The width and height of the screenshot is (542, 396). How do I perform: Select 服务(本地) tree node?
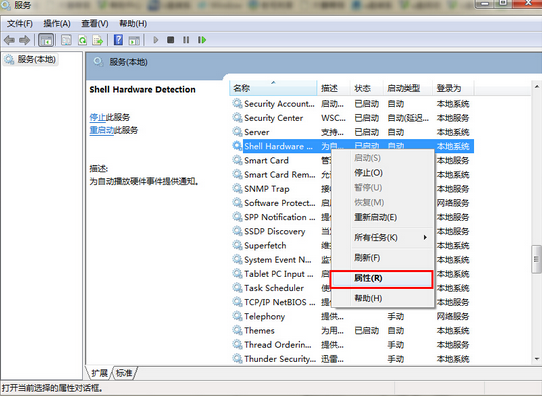[x=36, y=59]
